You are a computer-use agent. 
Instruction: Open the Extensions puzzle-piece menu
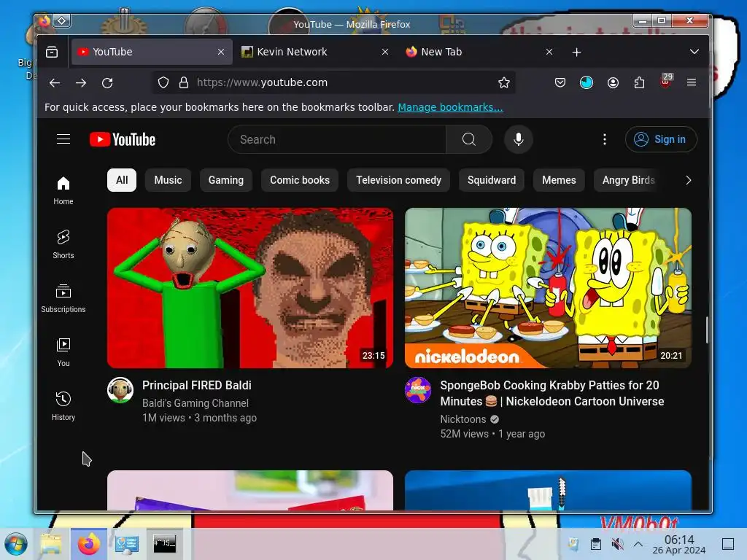[639, 82]
